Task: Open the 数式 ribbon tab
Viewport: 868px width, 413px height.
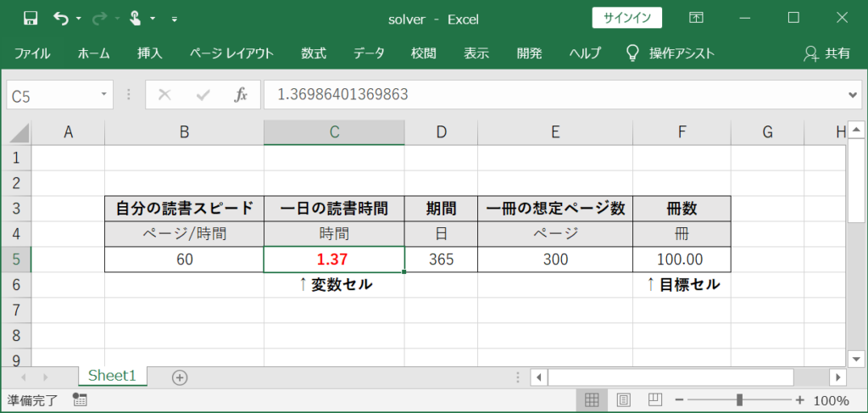Action: click(x=314, y=53)
